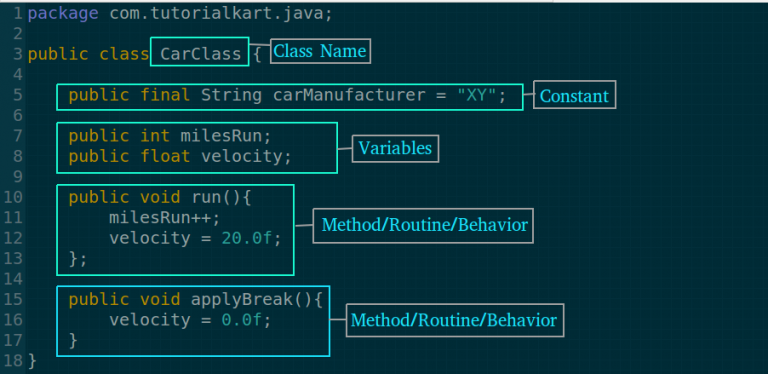Viewport: 768px width, 374px height.
Task: Click the Class Name annotation label
Action: point(320,51)
